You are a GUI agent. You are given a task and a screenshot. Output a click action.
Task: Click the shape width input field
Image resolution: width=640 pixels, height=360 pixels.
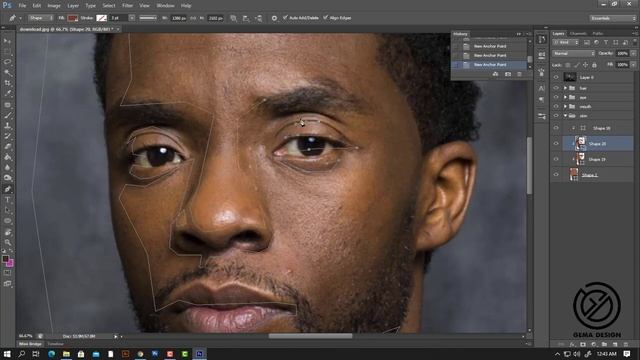point(178,18)
